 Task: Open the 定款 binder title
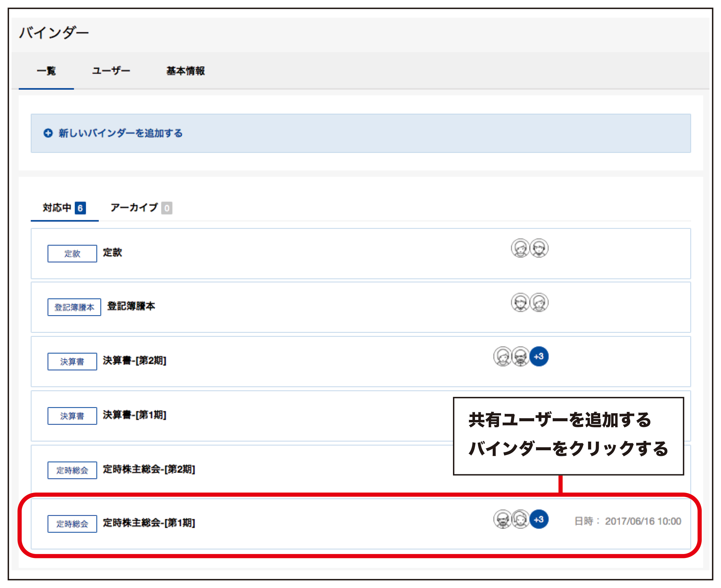tap(112, 253)
